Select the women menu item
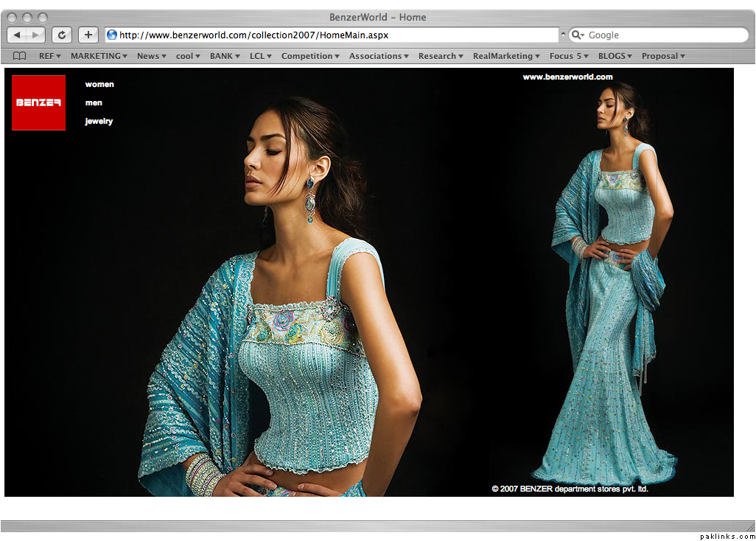The image size is (756, 541). pos(99,84)
